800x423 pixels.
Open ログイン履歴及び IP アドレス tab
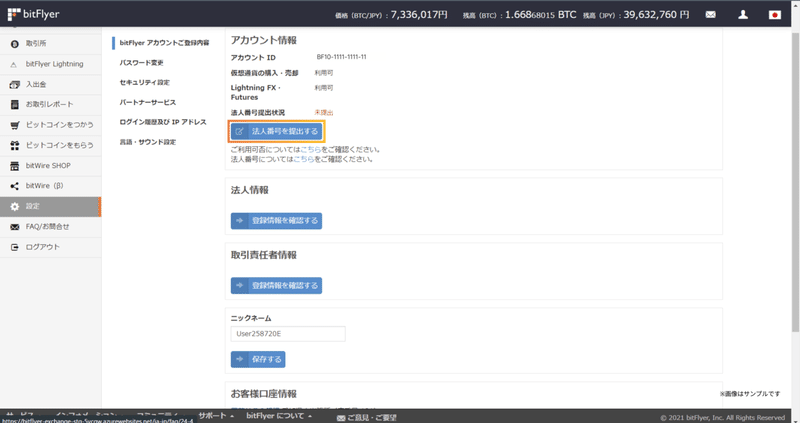[x=163, y=122]
